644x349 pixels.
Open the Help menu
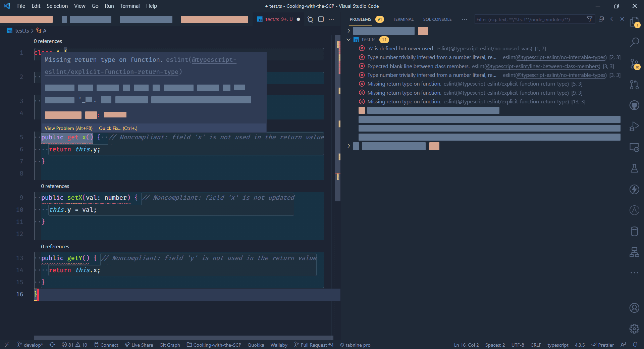[x=151, y=6]
